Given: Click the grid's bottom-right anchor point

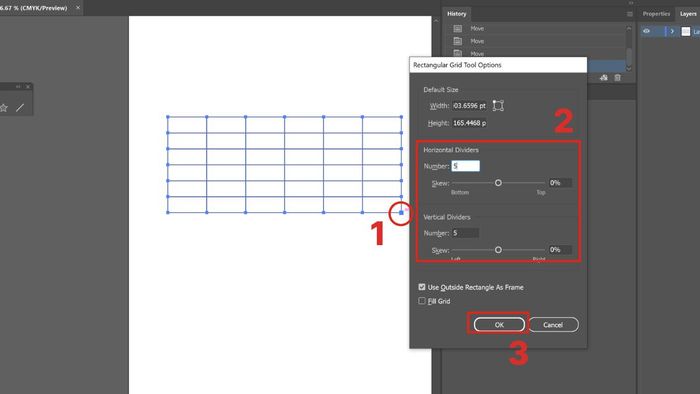Looking at the screenshot, I should point(401,213).
